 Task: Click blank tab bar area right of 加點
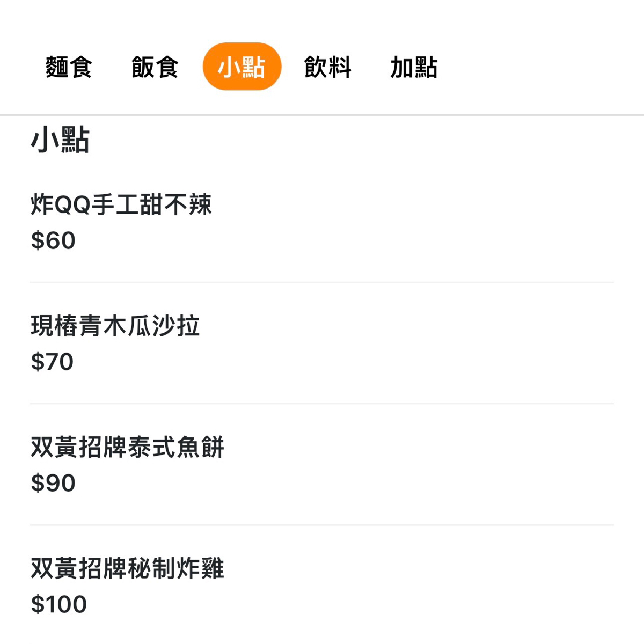pyautogui.click(x=537, y=67)
